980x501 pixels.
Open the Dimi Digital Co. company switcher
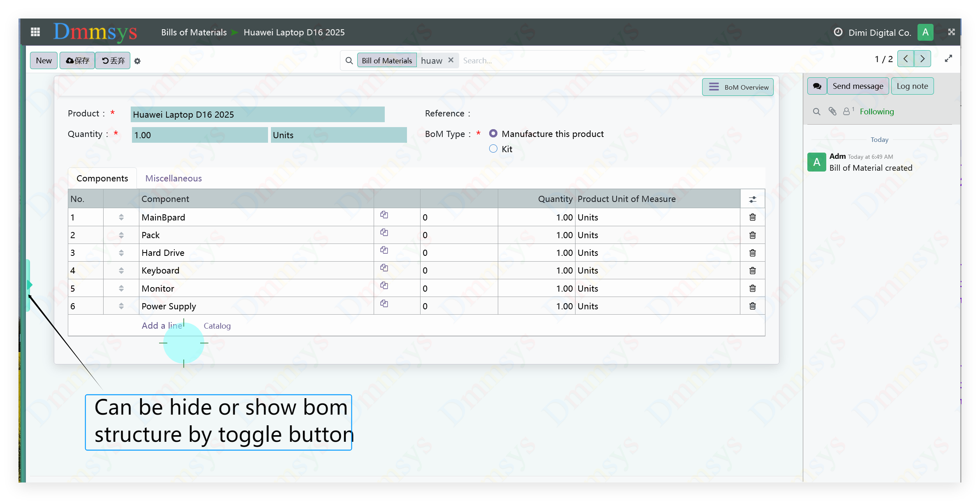[880, 32]
